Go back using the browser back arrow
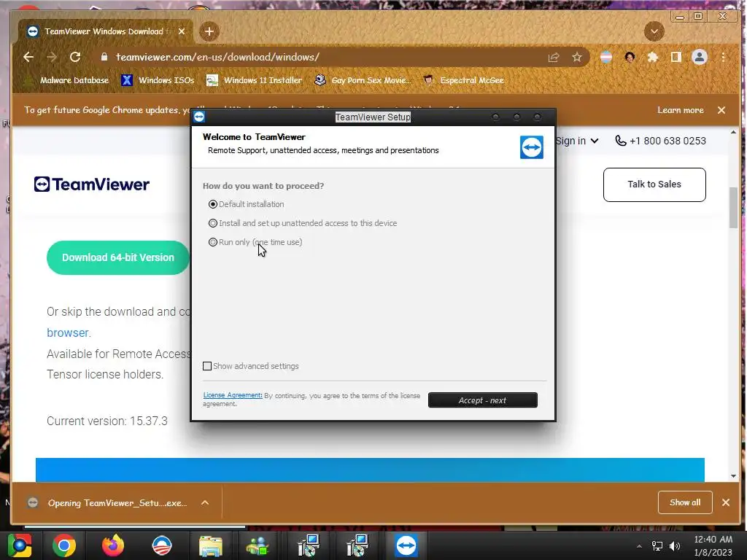Screen dimensions: 747x560 28,57
